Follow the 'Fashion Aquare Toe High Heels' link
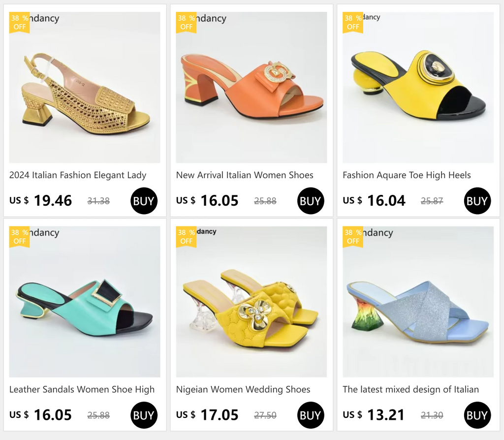504x440 pixels. (x=407, y=175)
